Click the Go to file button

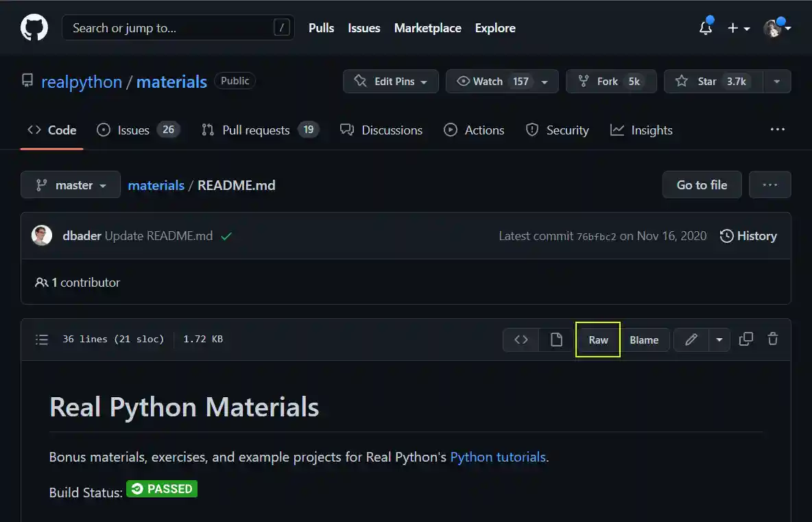click(702, 185)
